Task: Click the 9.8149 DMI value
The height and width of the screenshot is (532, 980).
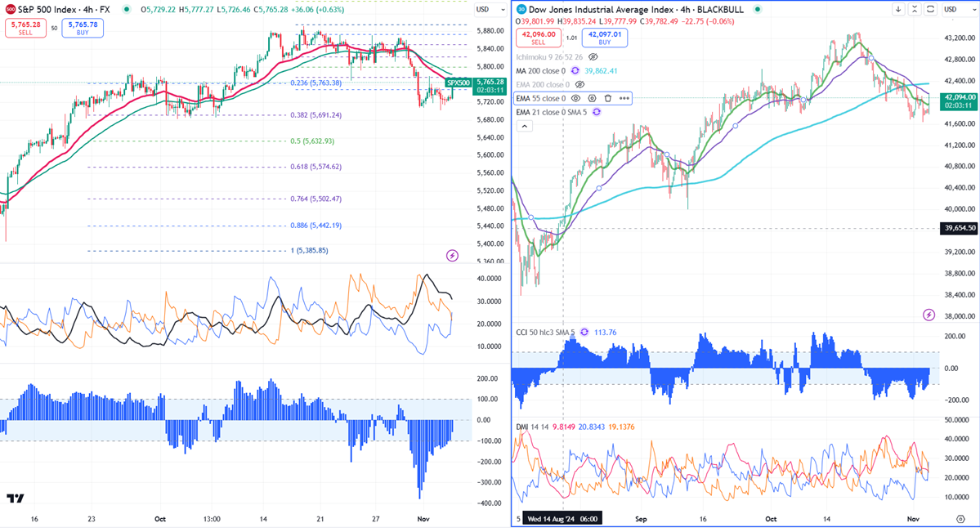Action: [563, 427]
